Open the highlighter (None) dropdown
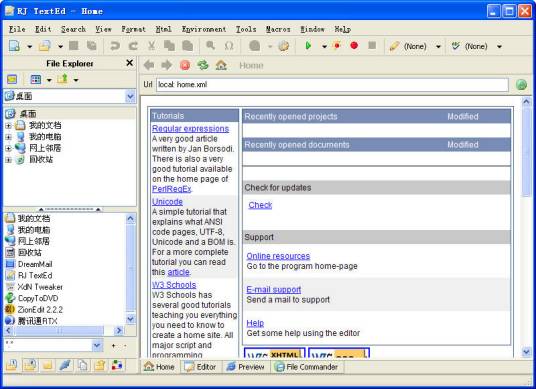 click(438, 46)
